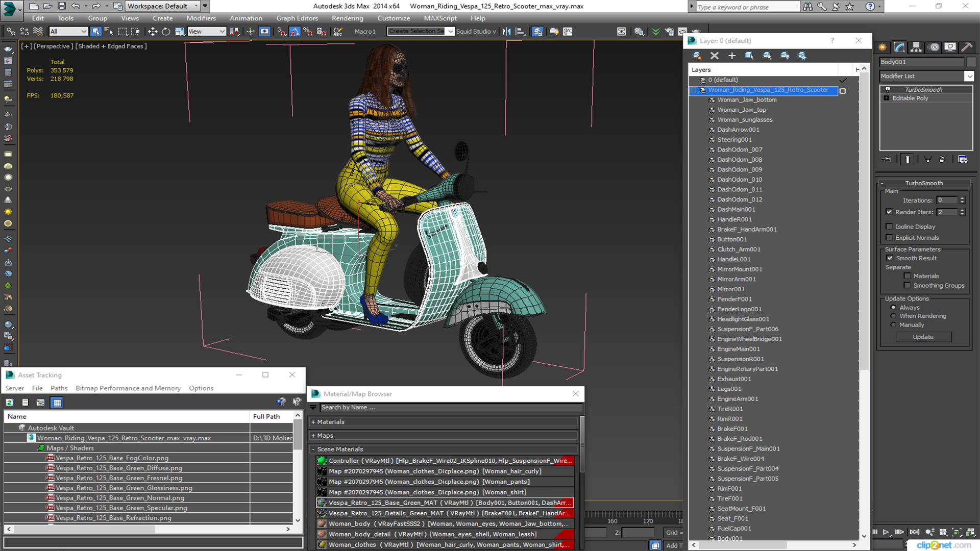980x551 pixels.
Task: Open the selection filter All dropdown
Action: click(68, 32)
